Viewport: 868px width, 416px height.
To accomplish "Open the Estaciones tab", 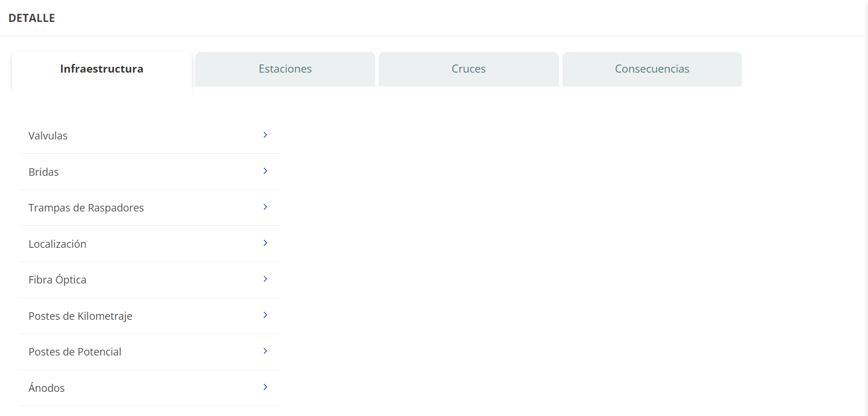I will coord(285,69).
